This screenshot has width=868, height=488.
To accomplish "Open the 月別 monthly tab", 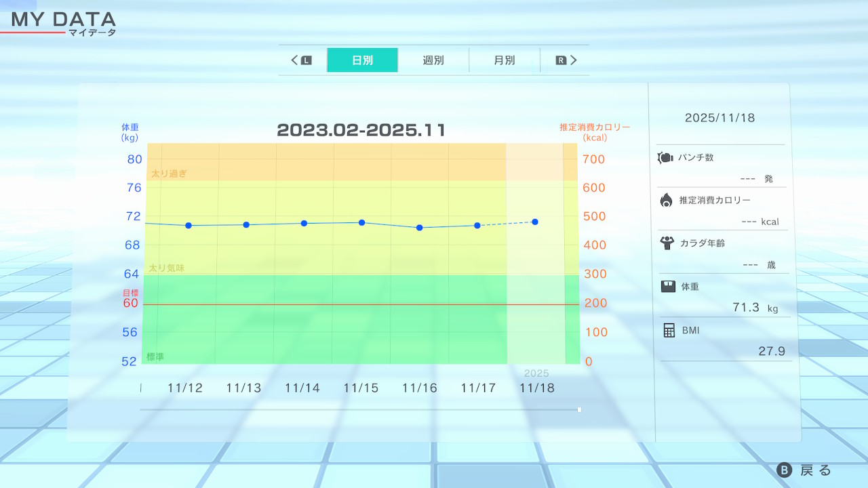I will [504, 60].
